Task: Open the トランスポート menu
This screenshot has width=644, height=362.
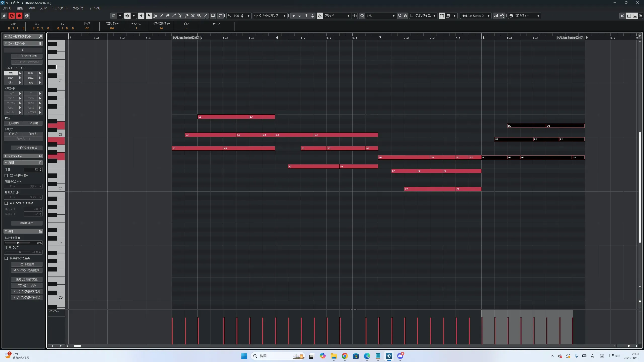Action: [x=60, y=8]
